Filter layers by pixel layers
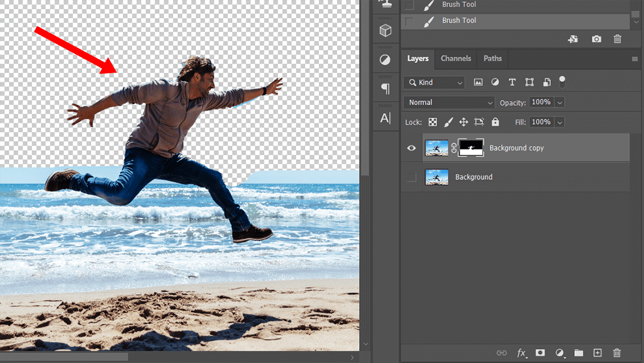Screen dimensions: 644x363 478,82
